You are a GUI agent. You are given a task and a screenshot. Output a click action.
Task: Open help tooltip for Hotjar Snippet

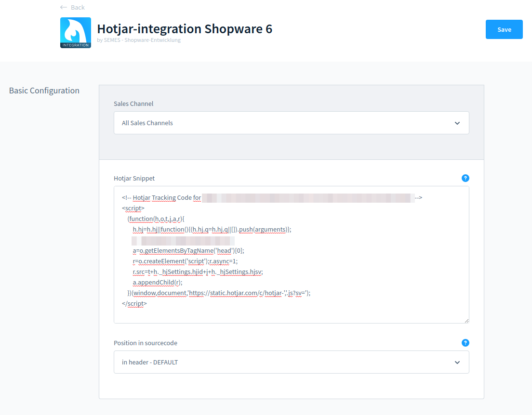(x=465, y=178)
